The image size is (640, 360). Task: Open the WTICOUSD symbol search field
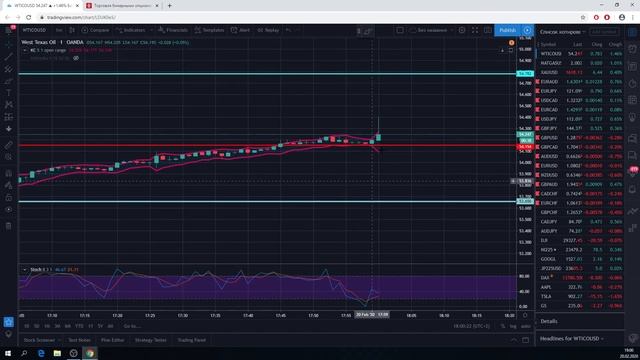click(34, 30)
